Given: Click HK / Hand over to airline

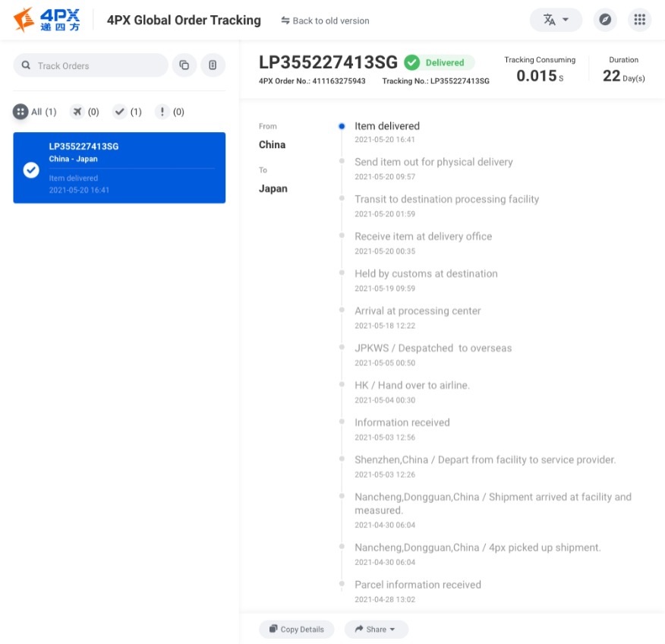Looking at the screenshot, I should click(x=412, y=385).
